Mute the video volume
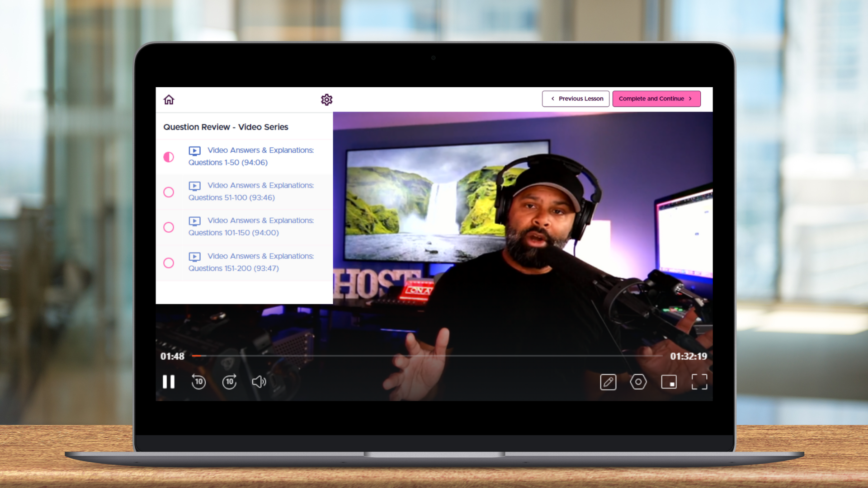Screen dimensions: 868x488 (259, 382)
